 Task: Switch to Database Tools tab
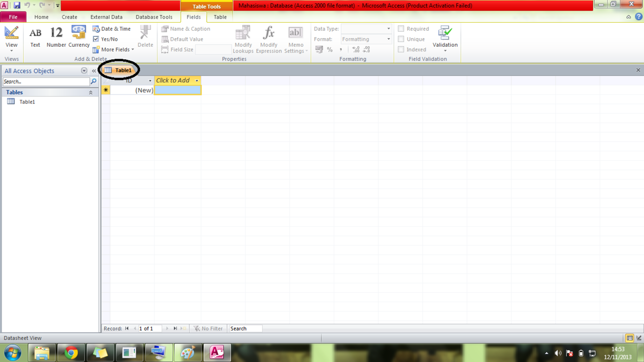click(154, 17)
